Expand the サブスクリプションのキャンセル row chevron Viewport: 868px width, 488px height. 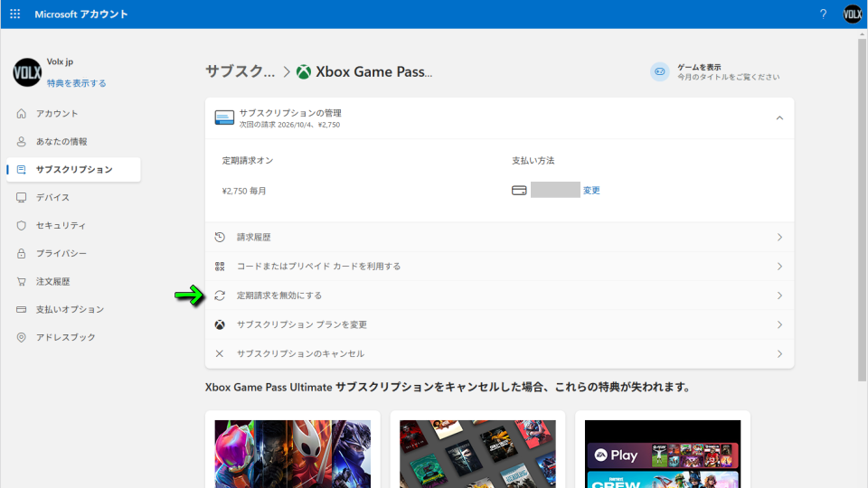(x=779, y=353)
